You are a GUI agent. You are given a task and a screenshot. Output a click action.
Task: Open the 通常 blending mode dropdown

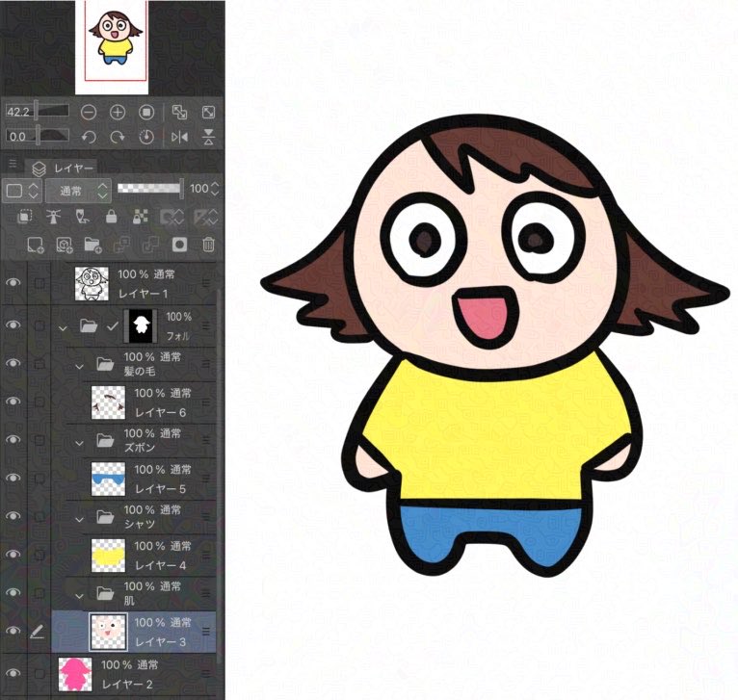(79, 191)
